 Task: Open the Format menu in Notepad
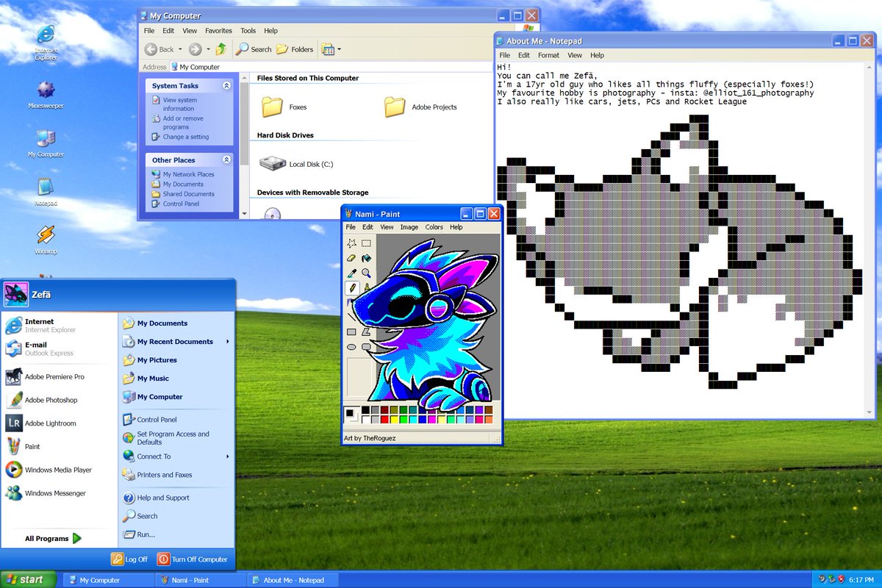coord(548,55)
